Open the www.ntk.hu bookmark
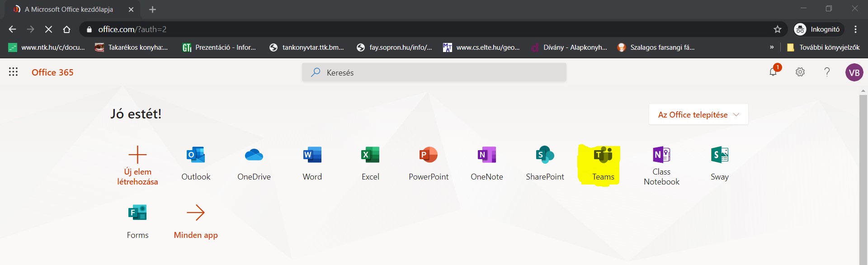The height and width of the screenshot is (265, 868). (47, 47)
